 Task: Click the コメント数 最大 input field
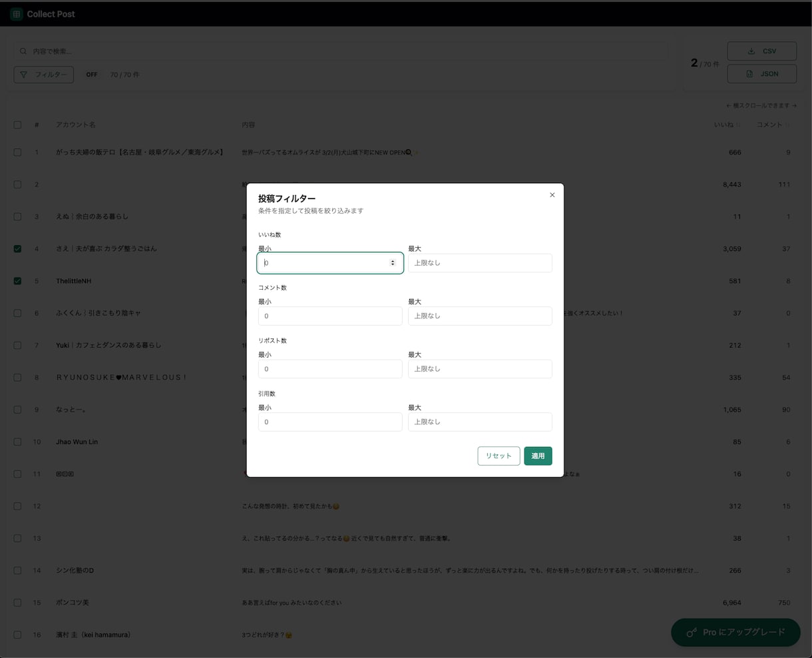(480, 316)
